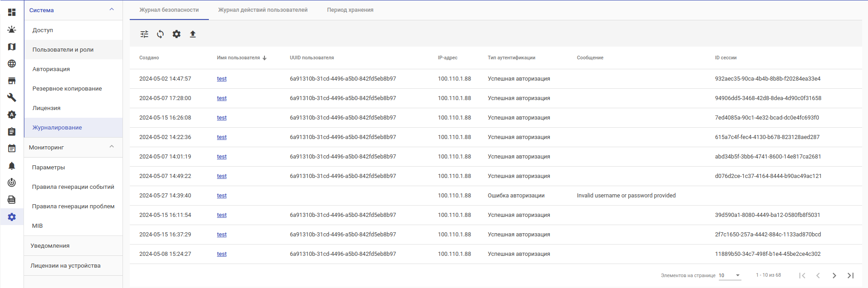Image resolution: width=868 pixels, height=288 pixels.
Task: Collapse the Система section
Action: [x=112, y=10]
